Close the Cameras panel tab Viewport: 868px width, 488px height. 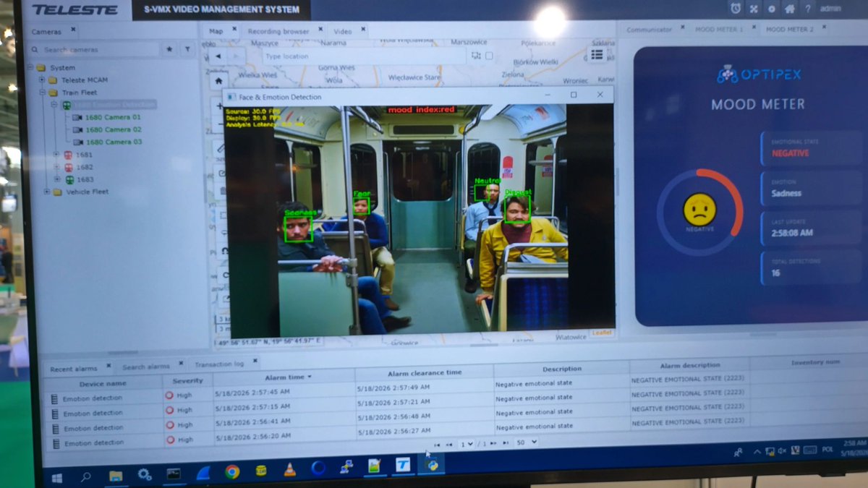73,31
